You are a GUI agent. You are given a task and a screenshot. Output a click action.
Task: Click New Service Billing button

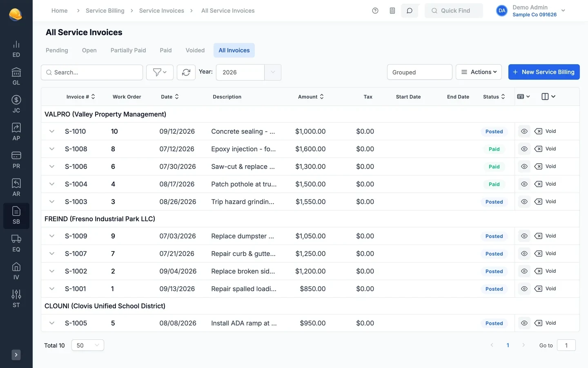click(544, 72)
